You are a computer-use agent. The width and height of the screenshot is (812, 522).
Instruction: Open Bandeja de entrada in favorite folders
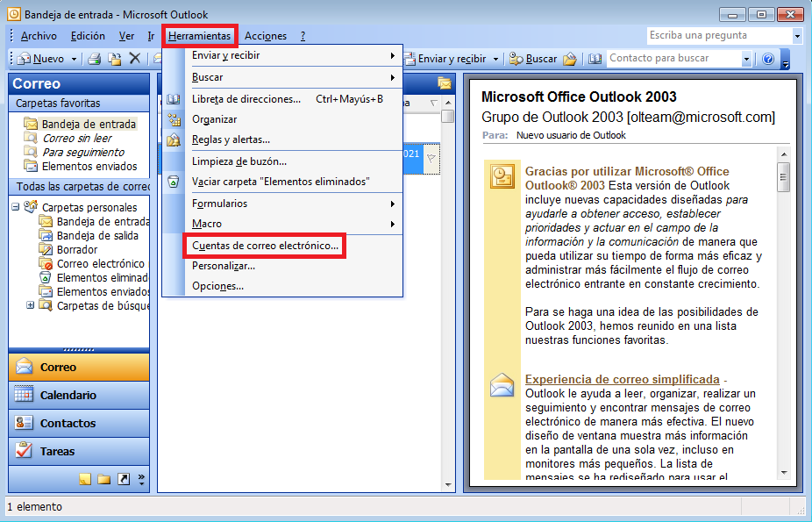[81, 124]
